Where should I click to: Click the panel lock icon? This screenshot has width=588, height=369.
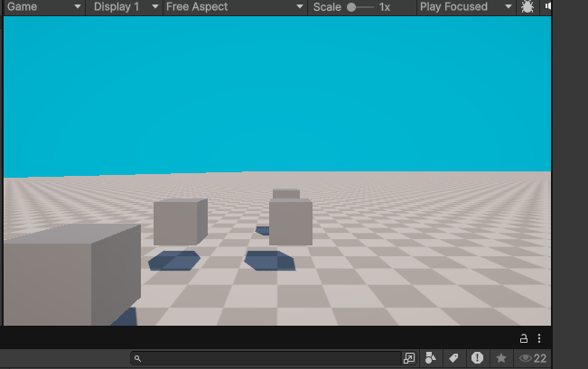(x=524, y=338)
